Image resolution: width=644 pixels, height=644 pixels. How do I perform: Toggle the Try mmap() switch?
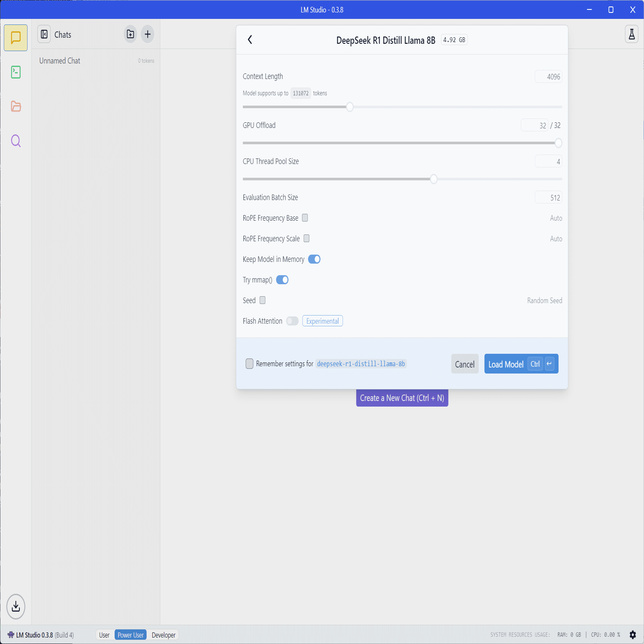point(282,280)
